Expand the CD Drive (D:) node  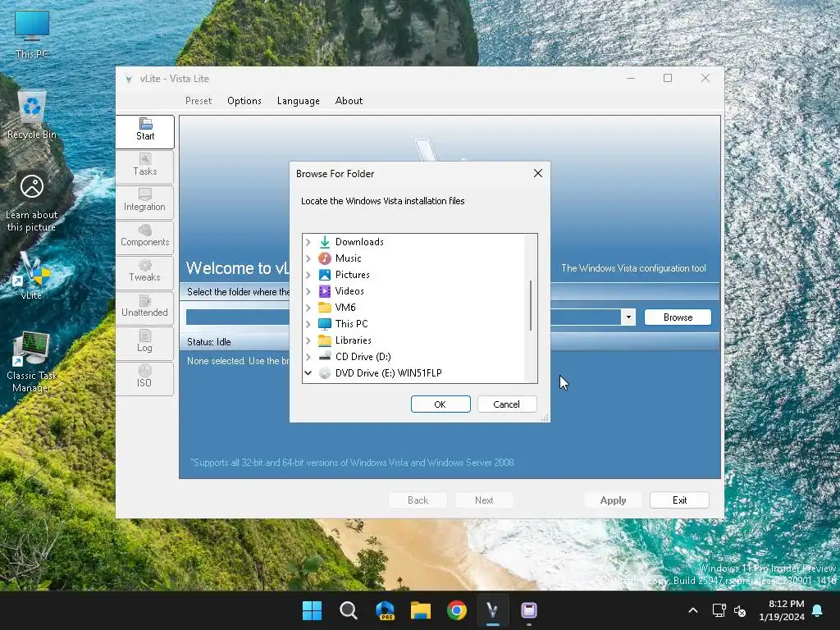[x=308, y=357]
